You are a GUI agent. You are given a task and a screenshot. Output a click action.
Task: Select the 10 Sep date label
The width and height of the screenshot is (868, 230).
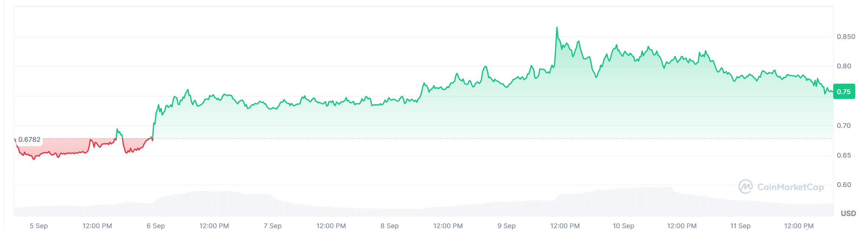click(623, 226)
